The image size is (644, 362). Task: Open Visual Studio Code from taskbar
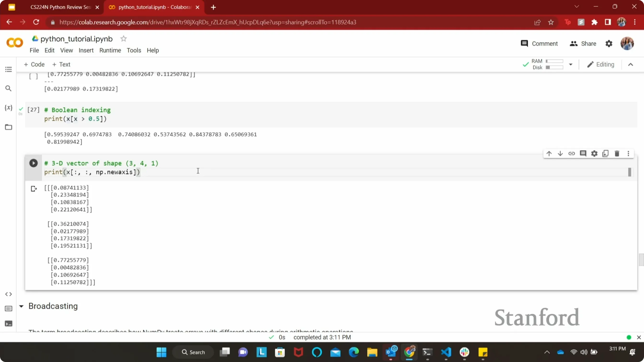pos(446,352)
